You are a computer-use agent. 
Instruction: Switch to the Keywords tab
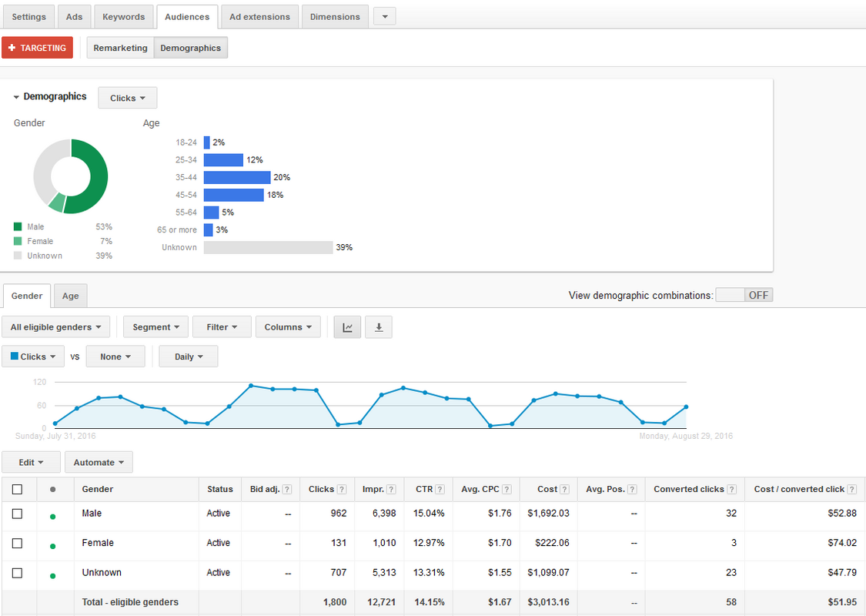tap(123, 15)
